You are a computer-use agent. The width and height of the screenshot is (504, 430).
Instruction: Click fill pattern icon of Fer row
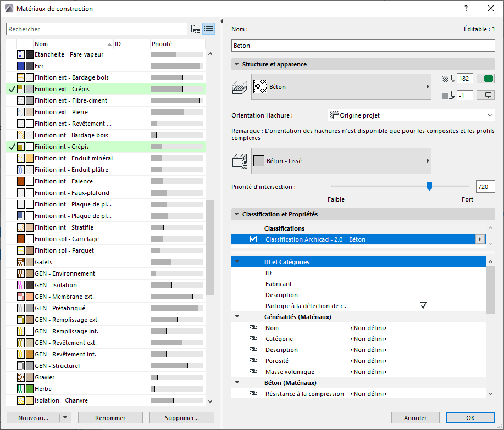tap(21, 66)
